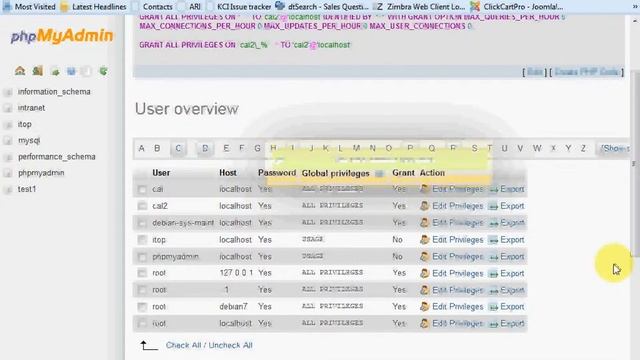The height and width of the screenshot is (360, 640).
Task: Open the ARI bookmark
Action: tap(195, 7)
